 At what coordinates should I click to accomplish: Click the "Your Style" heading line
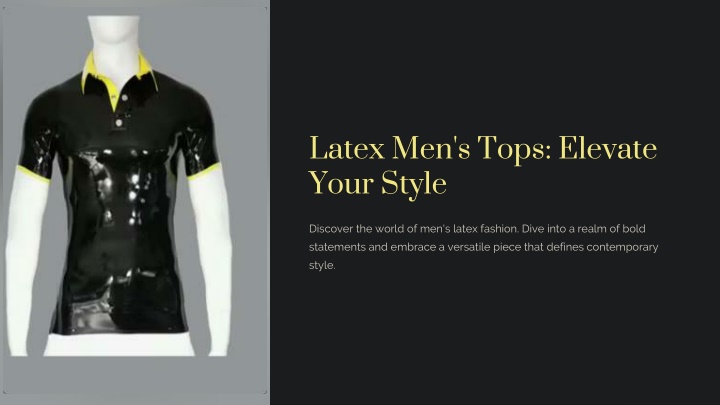[x=378, y=183]
